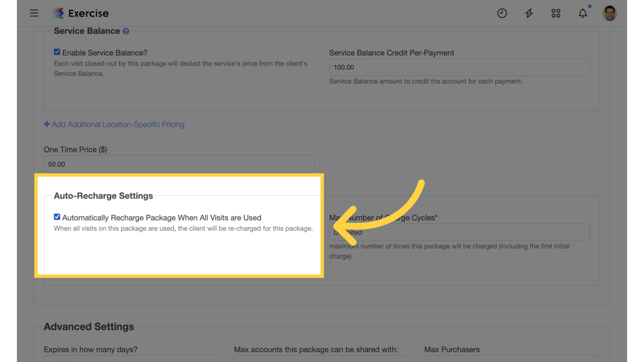The image size is (644, 362).
Task: Open the Max Number of Charge Cycles selector
Action: tap(459, 232)
